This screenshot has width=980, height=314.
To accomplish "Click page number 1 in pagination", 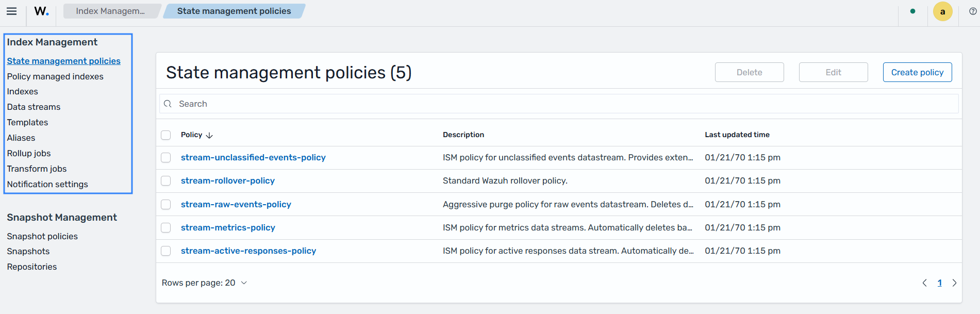I will click(x=939, y=283).
